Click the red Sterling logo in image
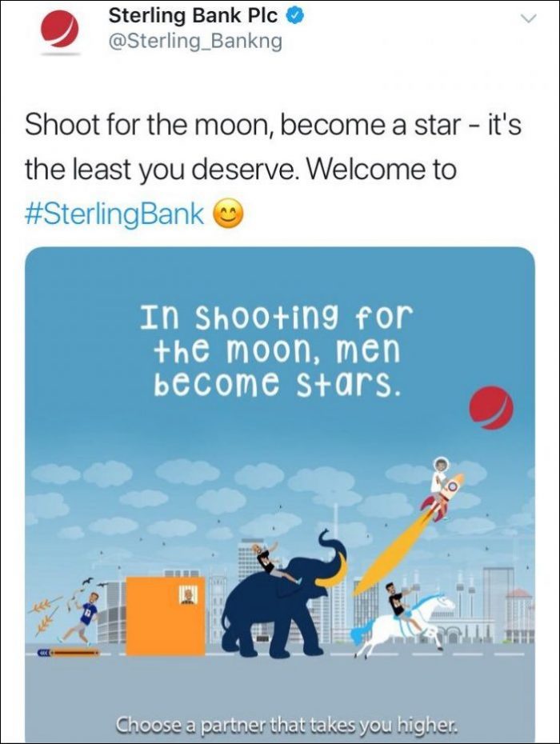The image size is (560, 744). 492,409
